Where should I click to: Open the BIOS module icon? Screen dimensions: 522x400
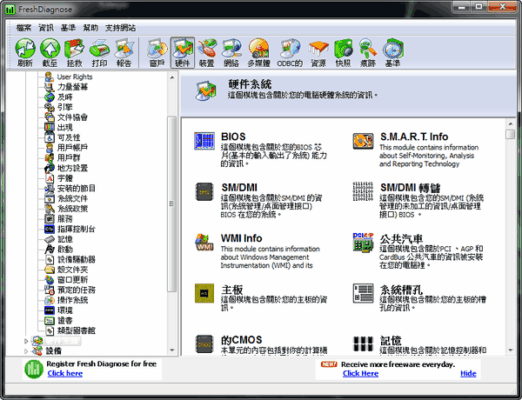click(204, 141)
